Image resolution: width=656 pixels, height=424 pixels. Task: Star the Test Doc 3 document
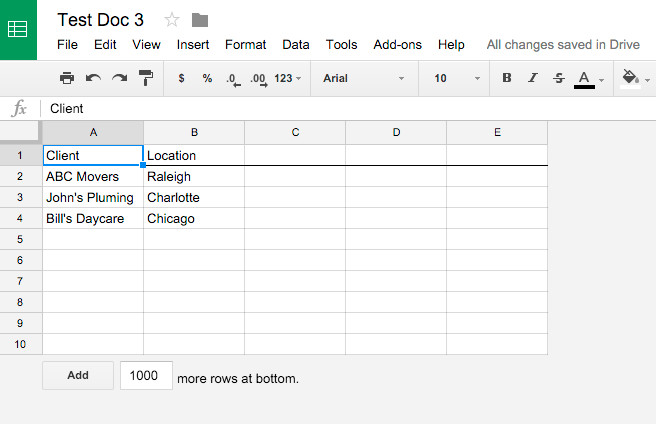point(172,20)
